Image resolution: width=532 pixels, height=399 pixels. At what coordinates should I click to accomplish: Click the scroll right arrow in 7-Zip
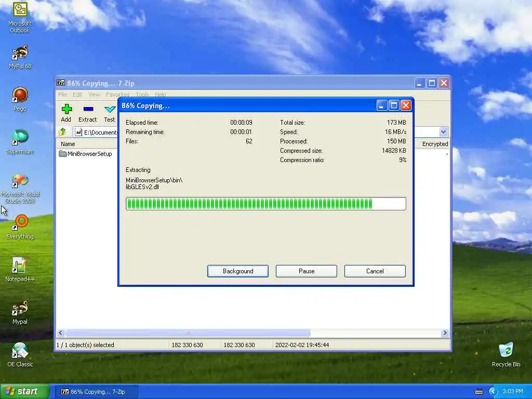[445, 333]
